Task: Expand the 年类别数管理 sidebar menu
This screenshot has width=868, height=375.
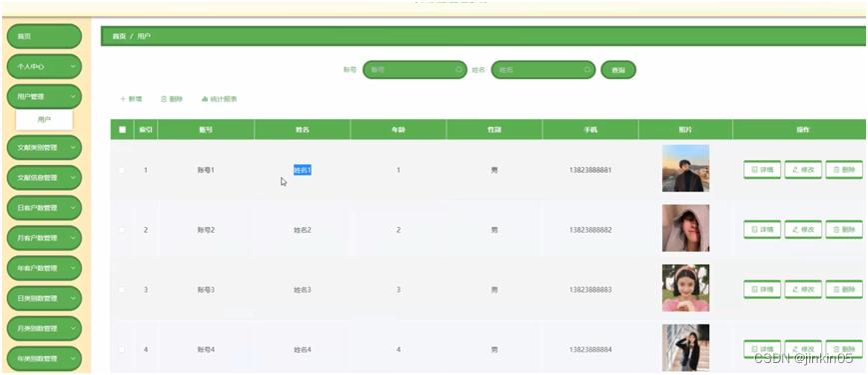Action: pos(44,358)
